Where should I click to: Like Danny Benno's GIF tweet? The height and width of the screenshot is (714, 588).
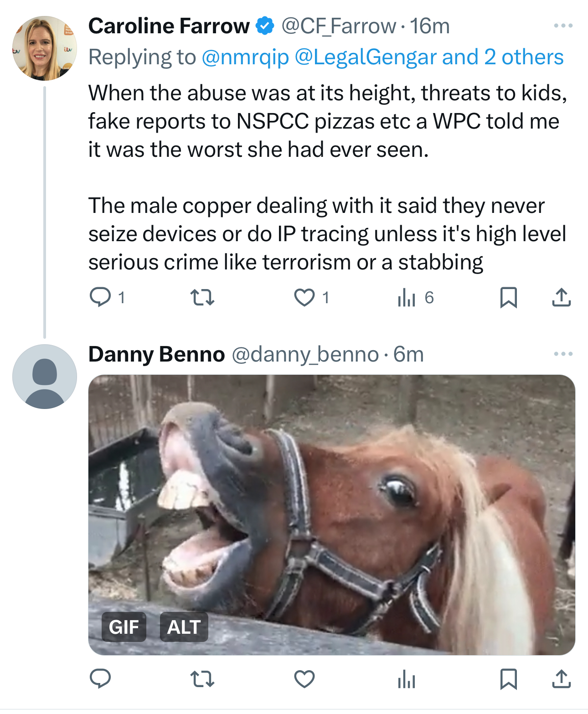304,678
